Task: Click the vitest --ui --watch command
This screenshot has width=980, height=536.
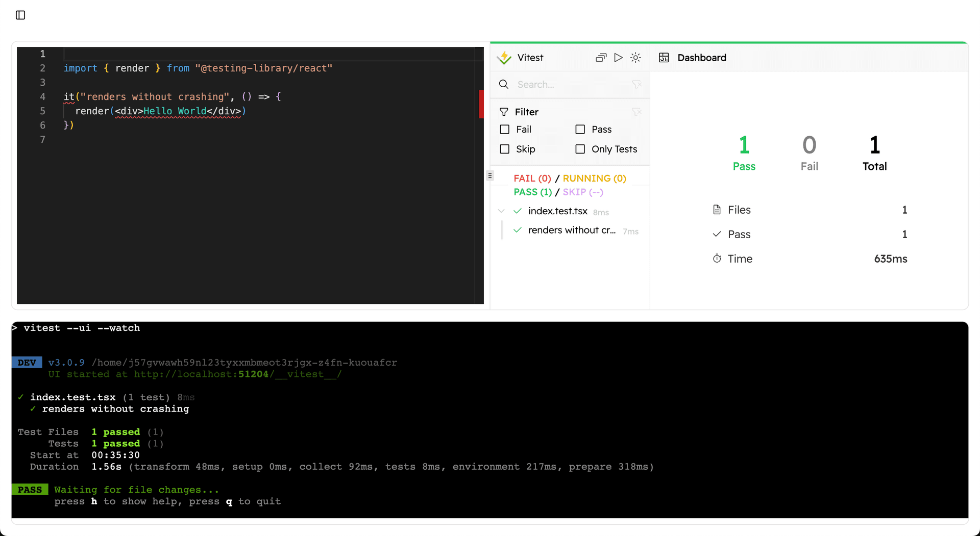Action: click(x=82, y=328)
